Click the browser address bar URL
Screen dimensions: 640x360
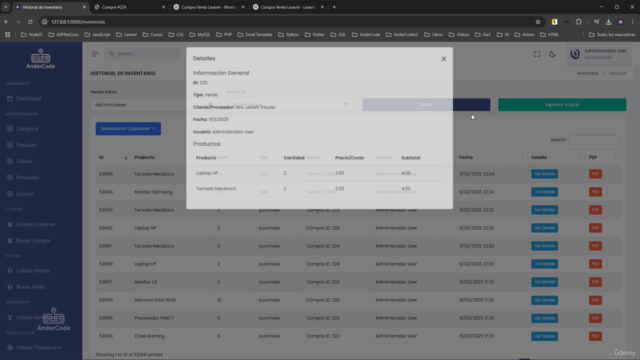pyautogui.click(x=78, y=22)
